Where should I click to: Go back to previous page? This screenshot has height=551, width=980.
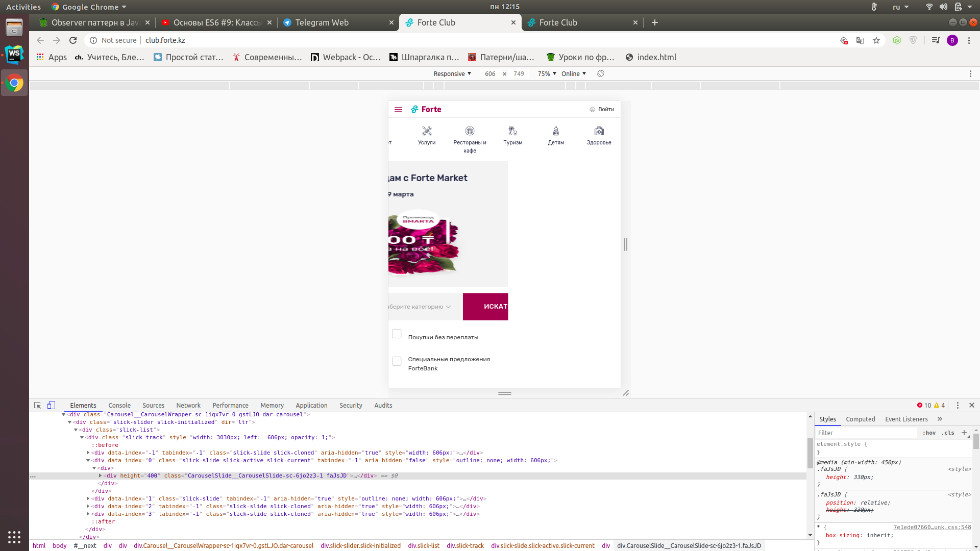coord(40,40)
